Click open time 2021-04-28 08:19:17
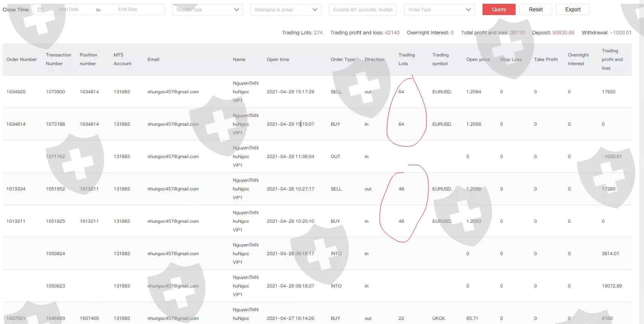The image size is (644, 324). (290, 254)
